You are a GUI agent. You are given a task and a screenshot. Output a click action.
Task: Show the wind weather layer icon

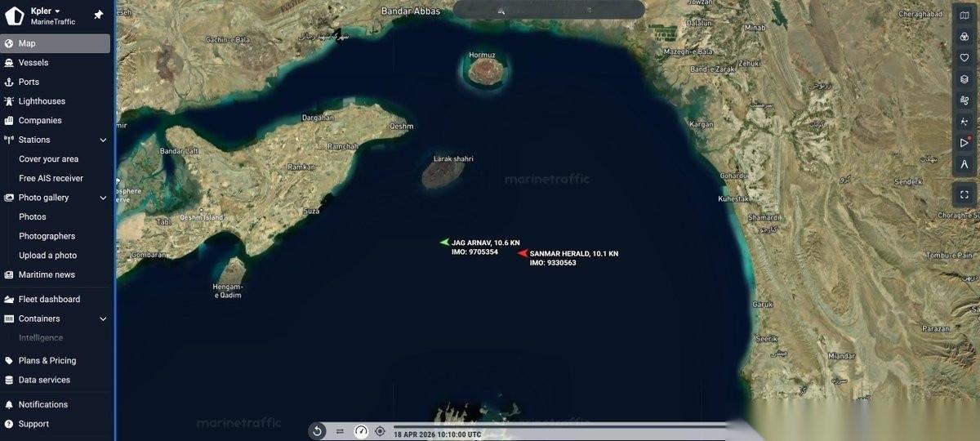coord(964,100)
